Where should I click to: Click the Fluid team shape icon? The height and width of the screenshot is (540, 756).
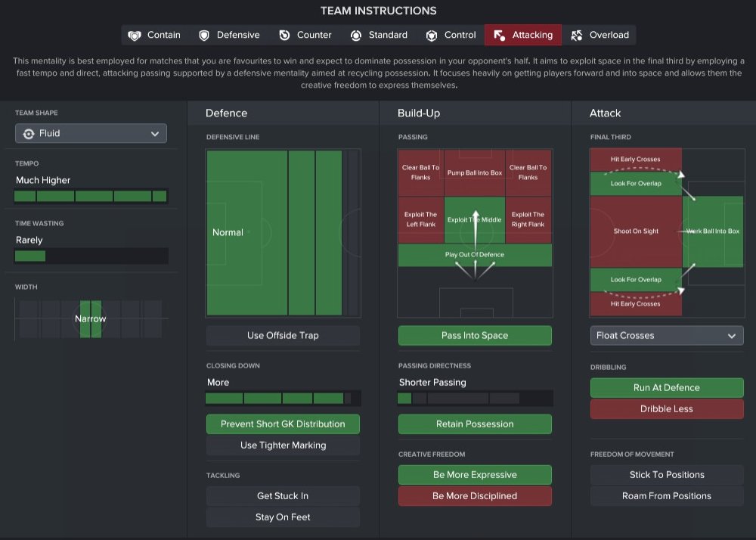(29, 134)
